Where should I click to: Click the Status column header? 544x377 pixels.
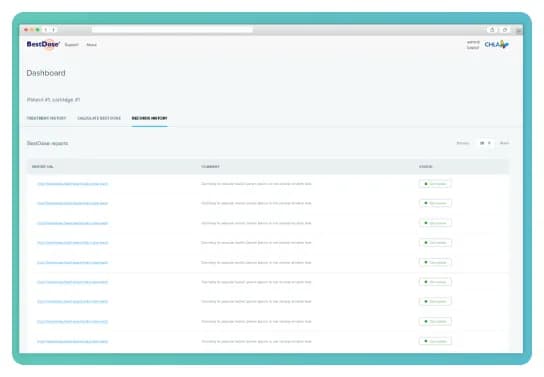point(426,167)
